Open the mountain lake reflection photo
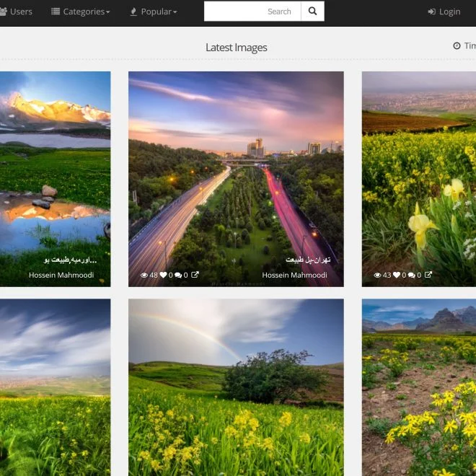 [56, 179]
